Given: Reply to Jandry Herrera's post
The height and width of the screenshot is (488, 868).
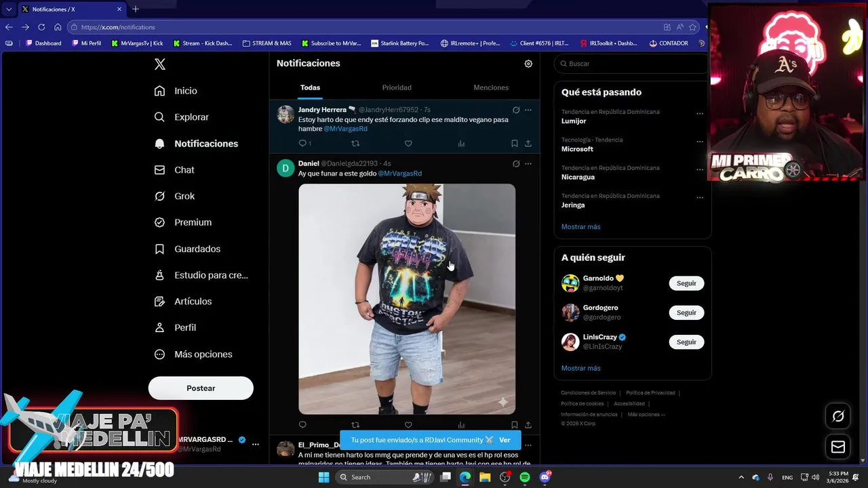Looking at the screenshot, I should coord(303,144).
